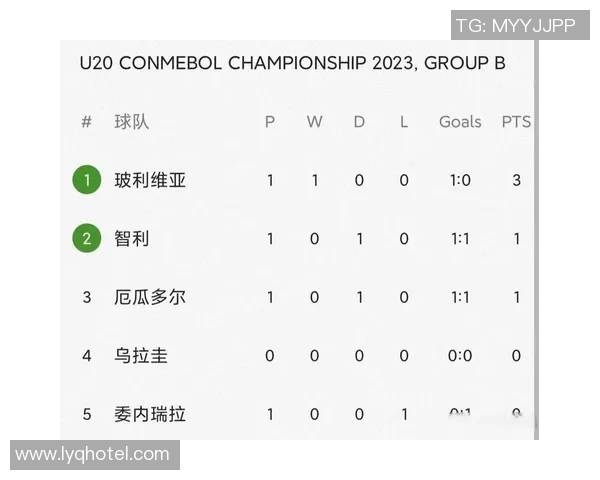Open the 乌拉圭 team entry

click(141, 355)
